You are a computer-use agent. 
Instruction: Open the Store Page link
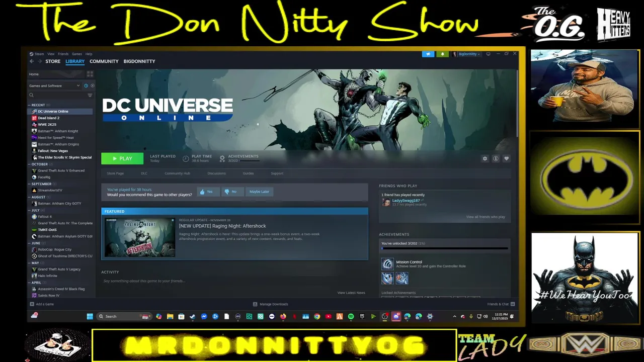tap(115, 173)
